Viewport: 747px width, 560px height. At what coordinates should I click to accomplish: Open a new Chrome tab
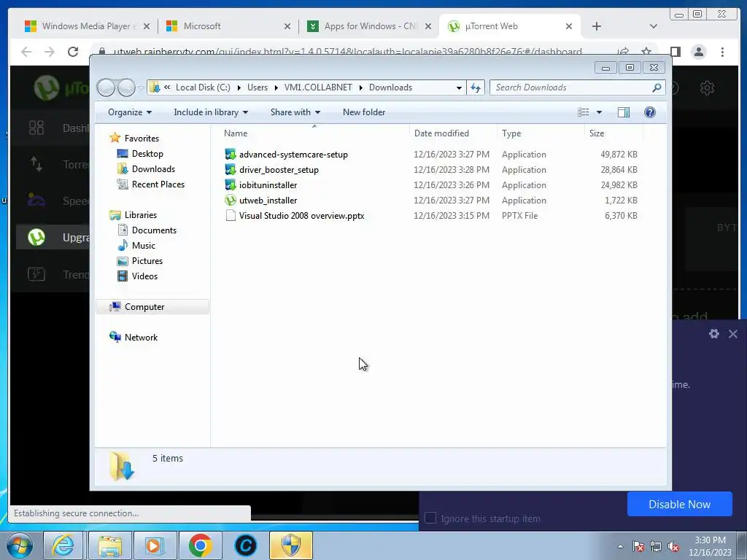point(597,26)
